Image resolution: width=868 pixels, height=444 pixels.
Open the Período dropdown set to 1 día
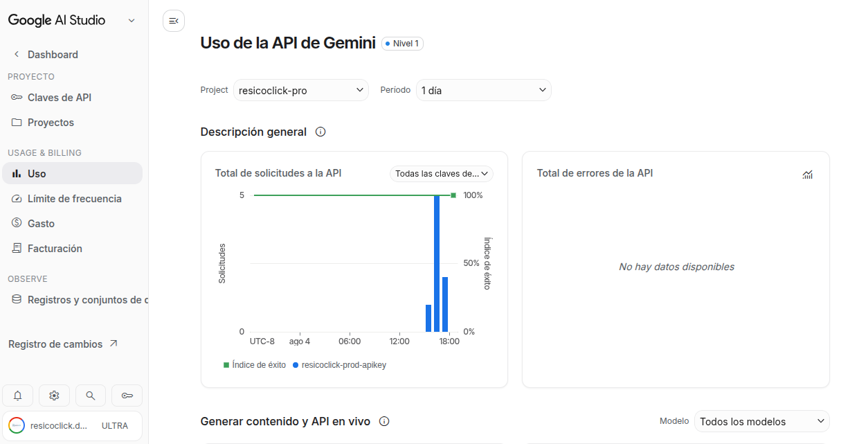click(x=484, y=90)
